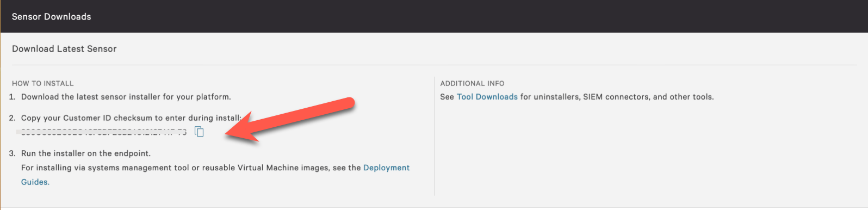The width and height of the screenshot is (868, 210).
Task: Click 'Run the installer on the endpoint' text
Action: tap(86, 153)
